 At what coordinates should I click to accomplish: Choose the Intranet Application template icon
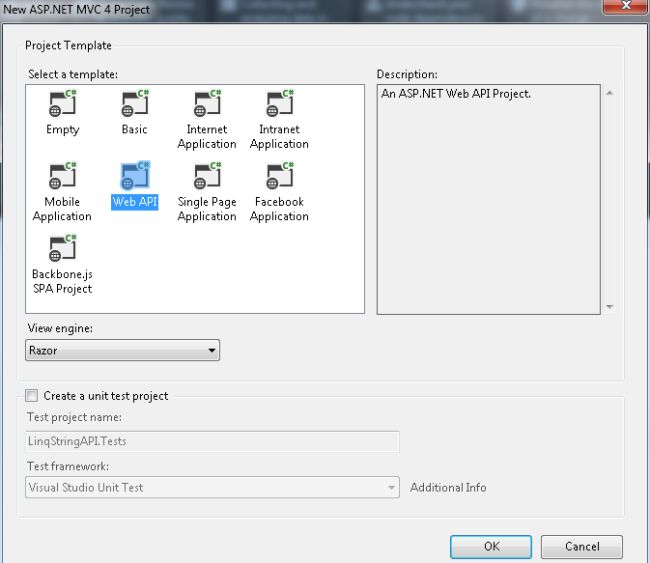click(x=280, y=103)
